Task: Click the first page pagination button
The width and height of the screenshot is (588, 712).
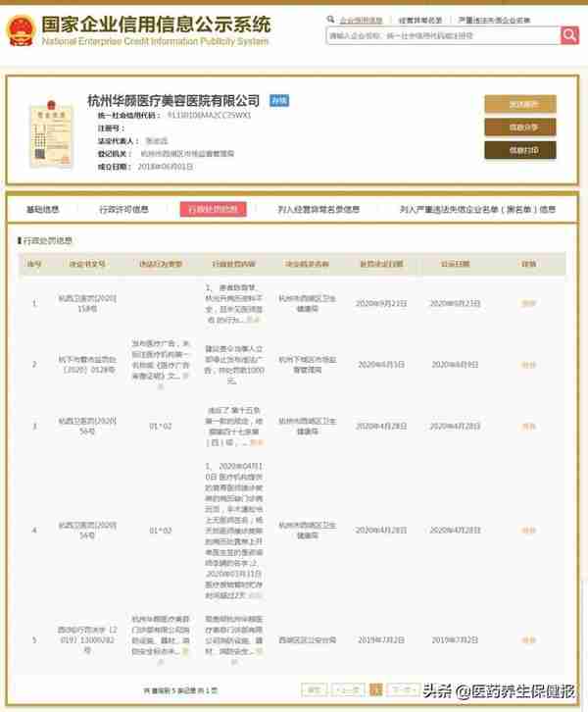Action: point(314,690)
